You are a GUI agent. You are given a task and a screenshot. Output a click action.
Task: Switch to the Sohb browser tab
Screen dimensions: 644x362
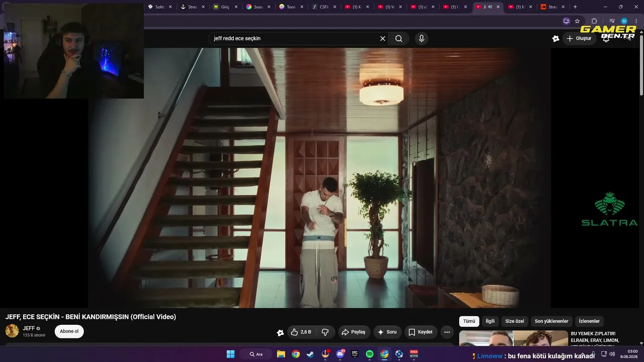[160, 7]
